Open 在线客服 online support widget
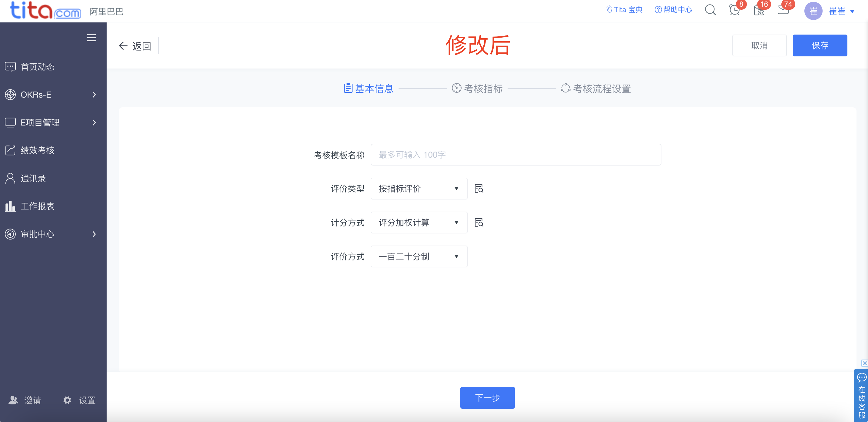 click(861, 395)
